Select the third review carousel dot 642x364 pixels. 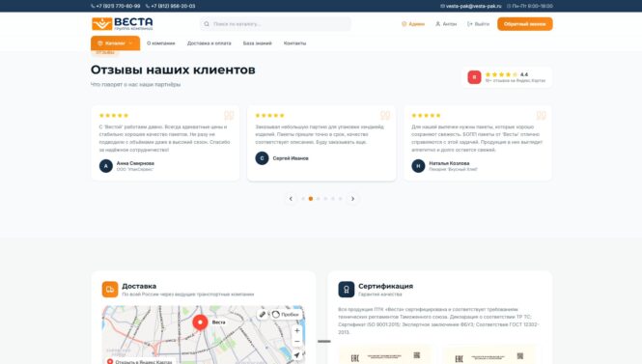(x=319, y=199)
